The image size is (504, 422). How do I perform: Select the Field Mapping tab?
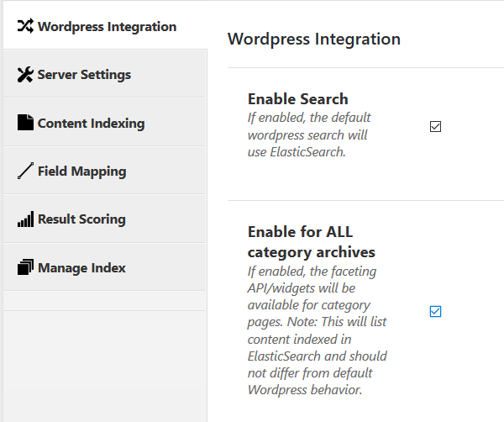tap(104, 171)
